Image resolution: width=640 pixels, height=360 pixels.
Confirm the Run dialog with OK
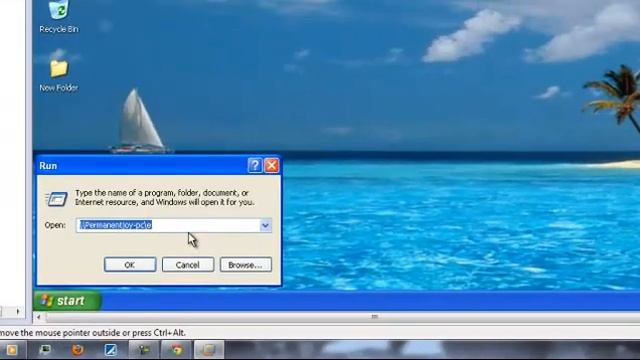pyautogui.click(x=130, y=265)
